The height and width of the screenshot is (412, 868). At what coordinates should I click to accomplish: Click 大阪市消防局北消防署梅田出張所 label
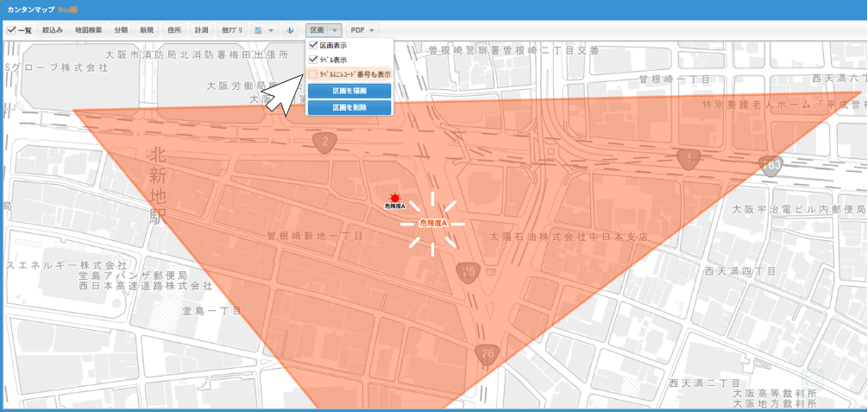pos(197,55)
